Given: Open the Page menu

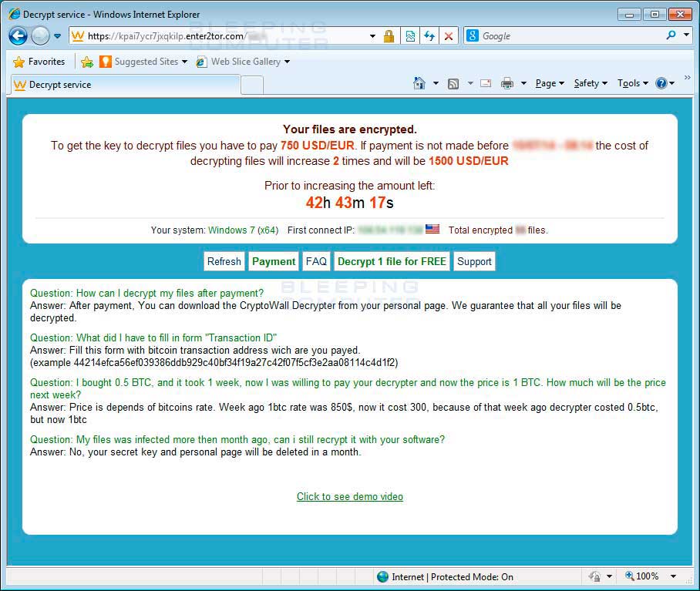Looking at the screenshot, I should pos(549,83).
